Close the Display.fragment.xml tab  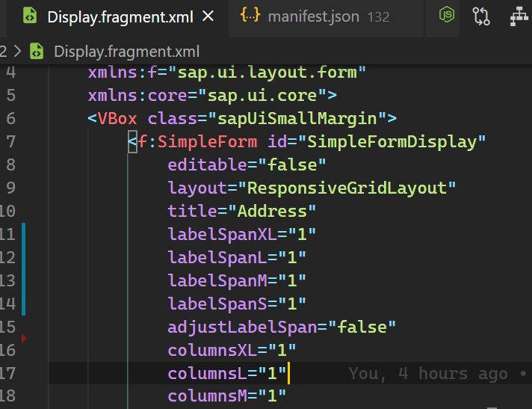pyautogui.click(x=208, y=16)
